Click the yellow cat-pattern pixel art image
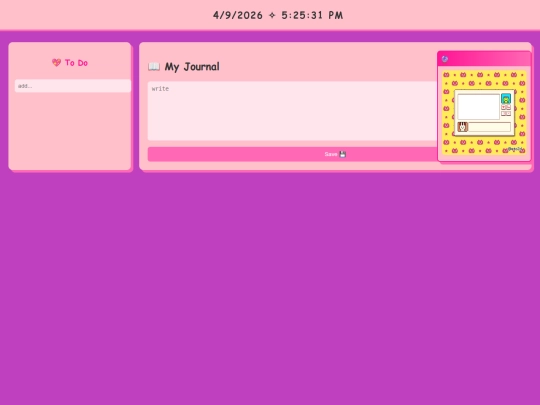 (x=484, y=112)
